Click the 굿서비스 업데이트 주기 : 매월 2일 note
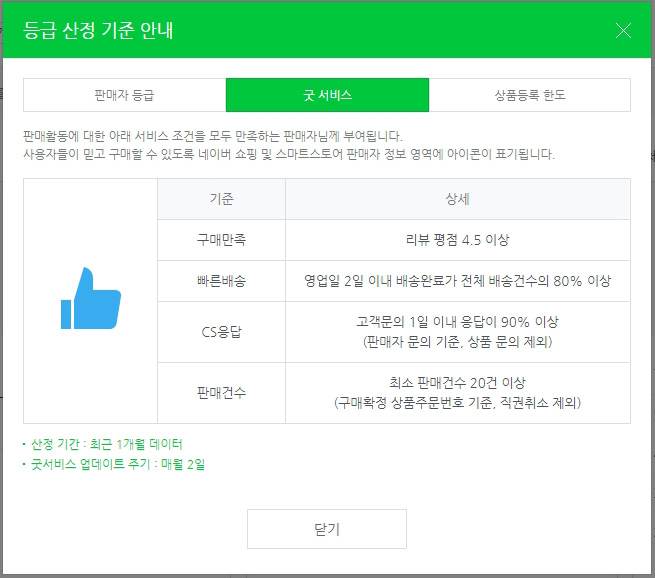This screenshot has width=655, height=578. coord(118,464)
